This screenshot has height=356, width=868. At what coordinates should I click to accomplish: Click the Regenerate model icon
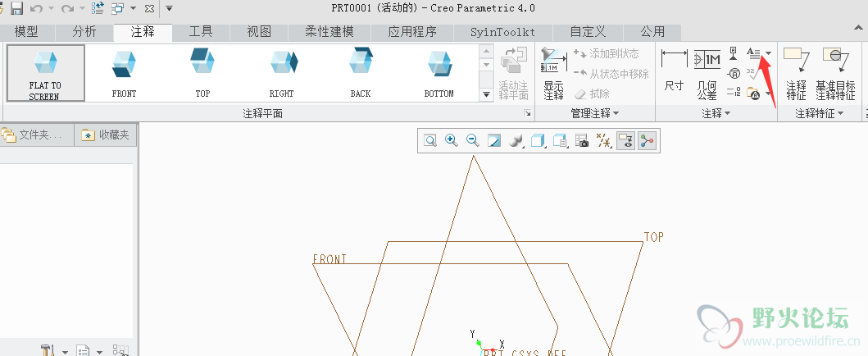click(98, 8)
